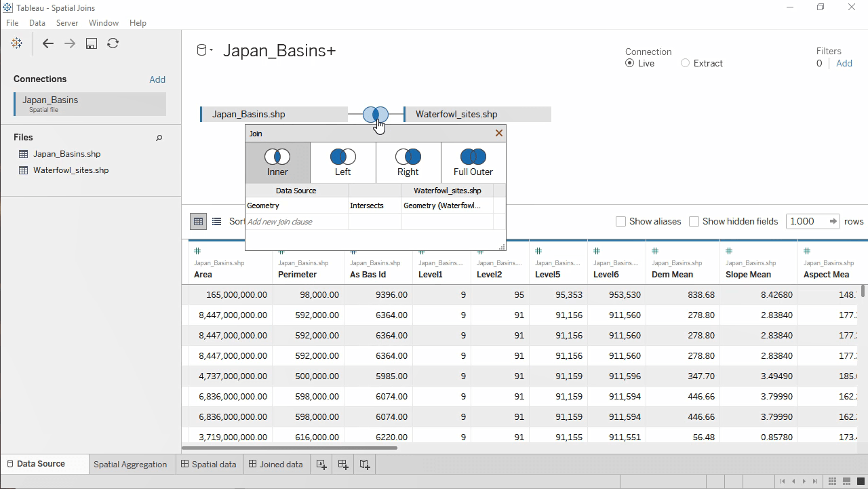Viewport: 868px width, 489px height.
Task: Choose the Full Outer join type
Action: click(x=473, y=163)
